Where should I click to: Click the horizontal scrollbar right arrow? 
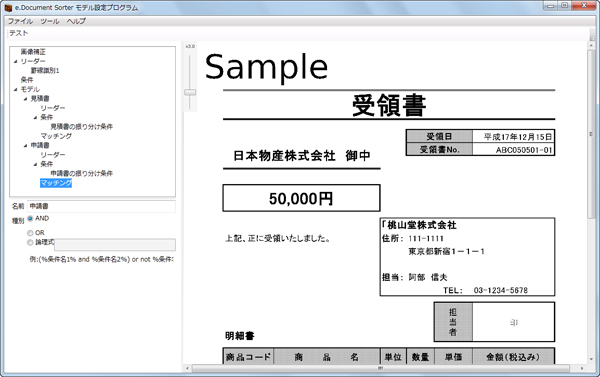coord(582,368)
